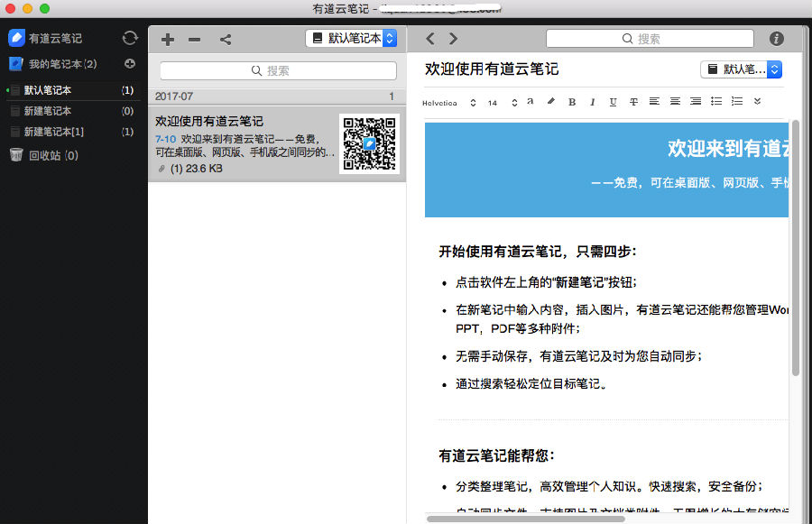Click the Youdao Note logo icon
This screenshot has height=524, width=812.
point(16,38)
